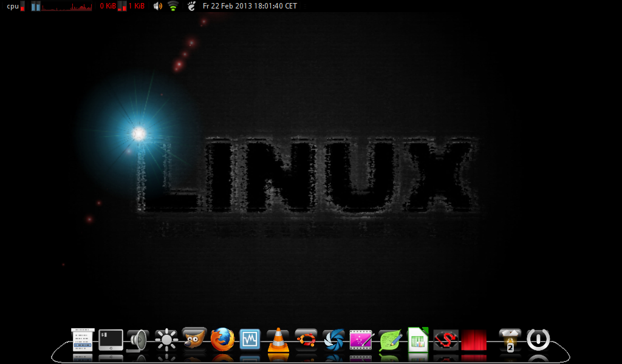Launch the green leaf text editor
The width and height of the screenshot is (622, 364).
[x=389, y=340]
